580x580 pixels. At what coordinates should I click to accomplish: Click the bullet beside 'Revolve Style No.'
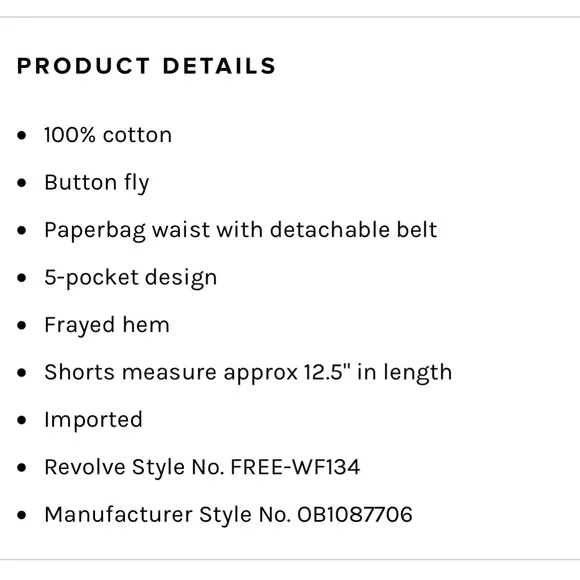(22, 468)
